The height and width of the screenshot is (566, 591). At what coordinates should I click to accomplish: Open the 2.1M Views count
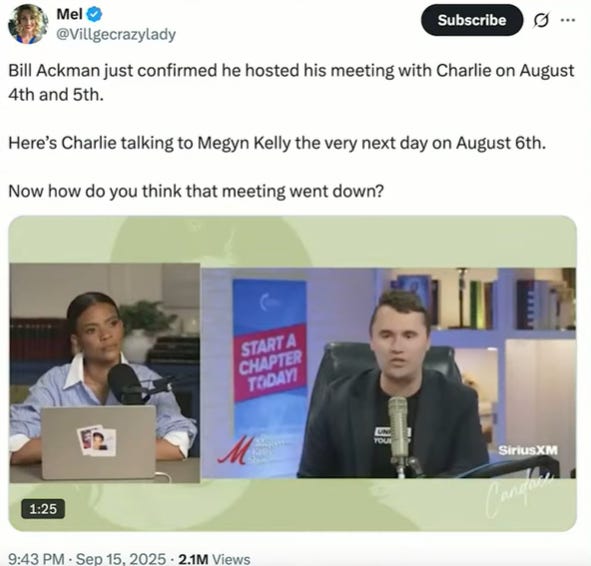[x=214, y=559]
